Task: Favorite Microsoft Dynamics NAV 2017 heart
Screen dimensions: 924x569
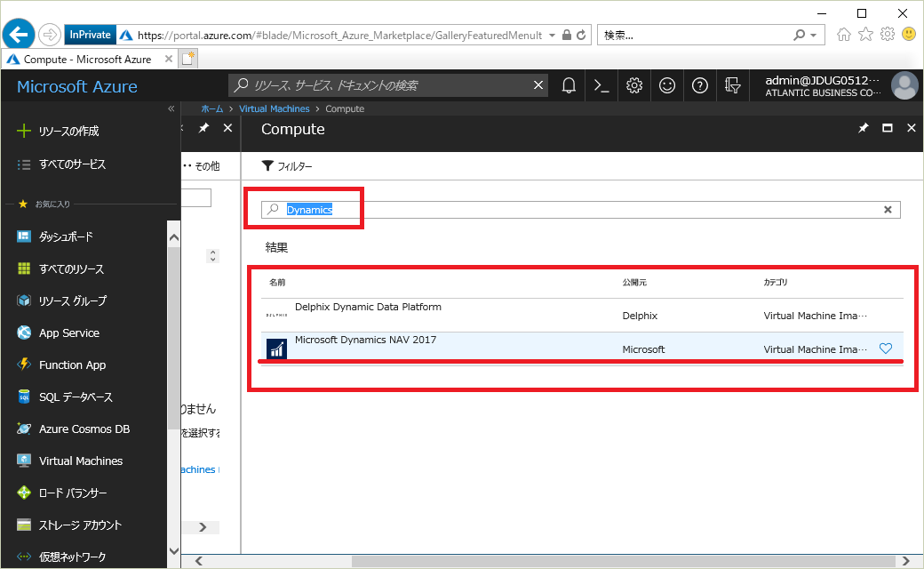Action: [x=886, y=349]
